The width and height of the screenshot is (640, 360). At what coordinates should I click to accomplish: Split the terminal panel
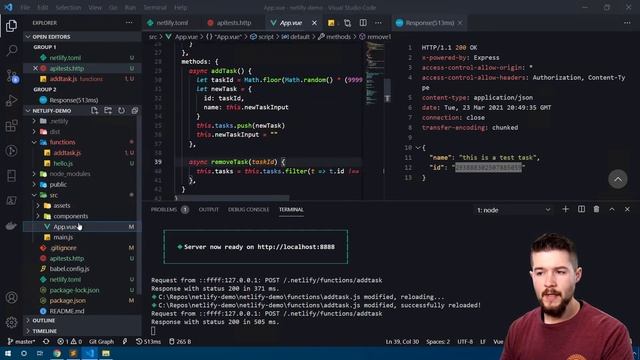point(581,209)
